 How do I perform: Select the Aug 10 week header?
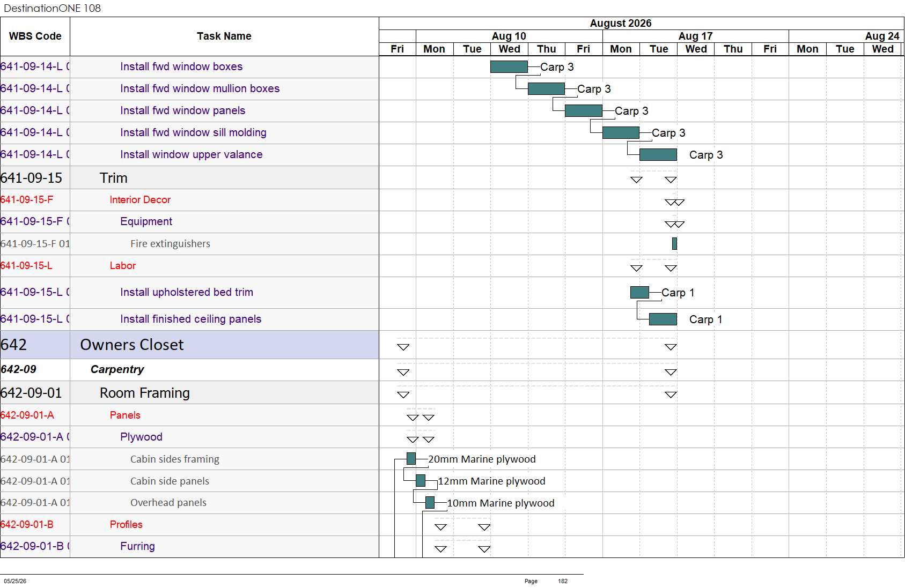click(x=509, y=36)
